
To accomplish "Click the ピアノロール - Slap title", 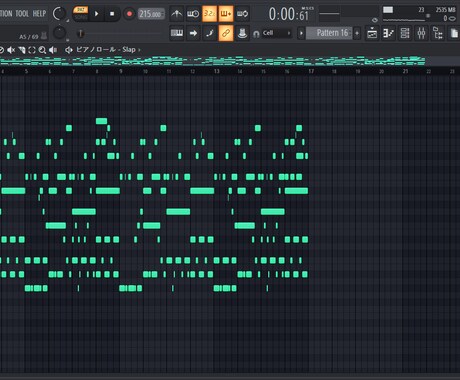I will [x=106, y=50].
